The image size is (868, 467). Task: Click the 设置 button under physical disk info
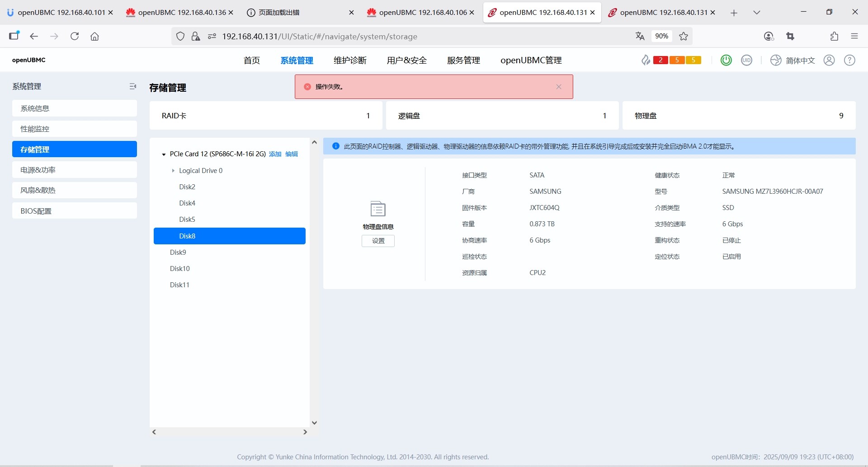point(378,241)
